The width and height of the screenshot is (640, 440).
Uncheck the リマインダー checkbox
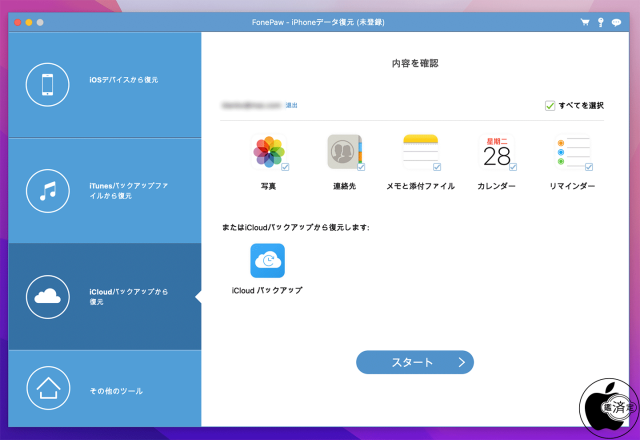[589, 167]
